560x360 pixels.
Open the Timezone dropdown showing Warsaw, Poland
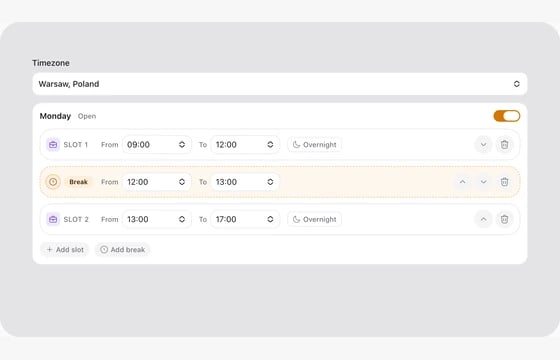click(x=280, y=84)
